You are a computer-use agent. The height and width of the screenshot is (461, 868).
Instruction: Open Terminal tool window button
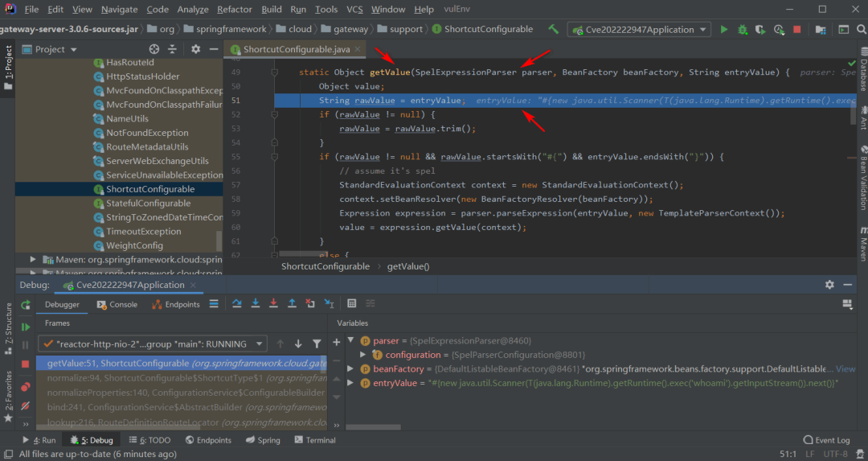[x=315, y=440]
